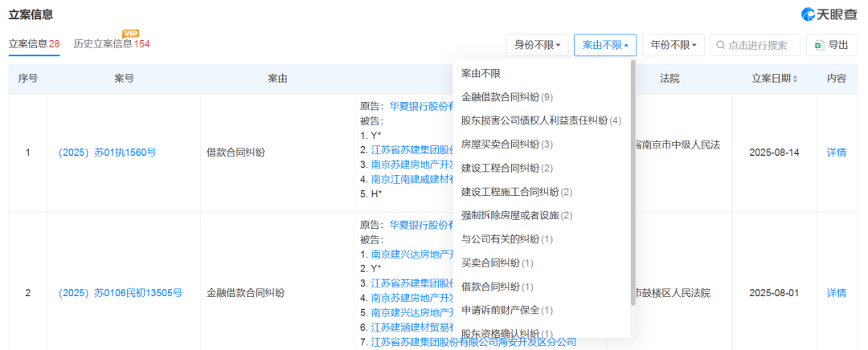View 详情 for the 2025-08-14 case
Image resolution: width=868 pixels, height=350 pixels.
click(x=836, y=152)
